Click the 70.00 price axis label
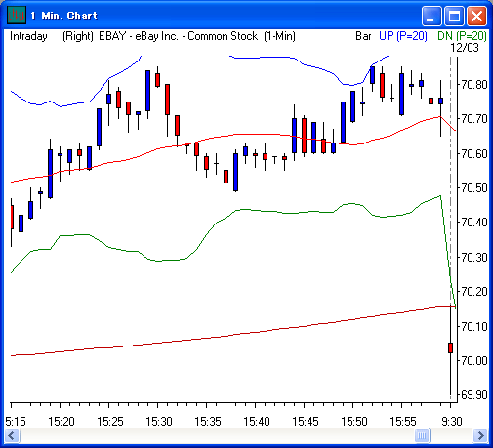The width and height of the screenshot is (493, 448). (474, 360)
